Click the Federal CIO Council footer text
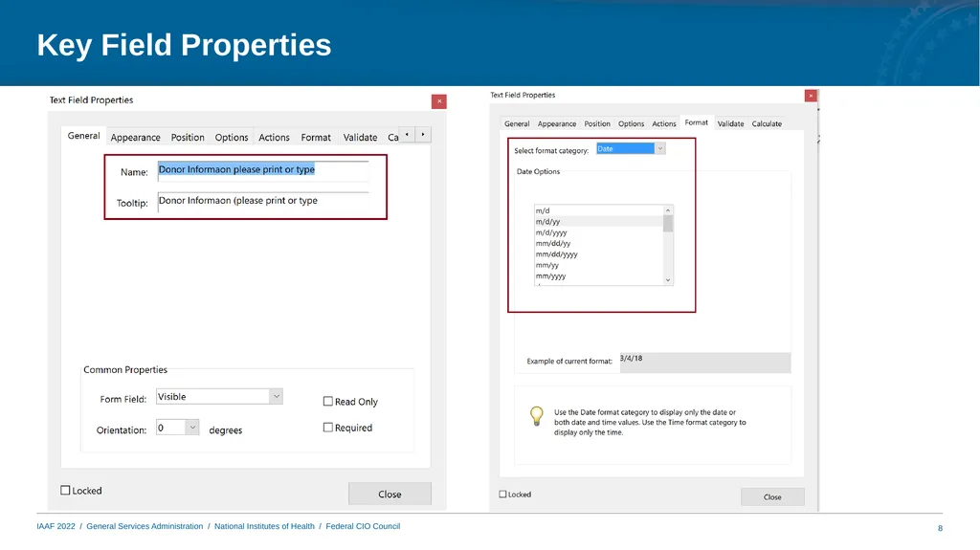The image size is (980, 550). point(363,526)
